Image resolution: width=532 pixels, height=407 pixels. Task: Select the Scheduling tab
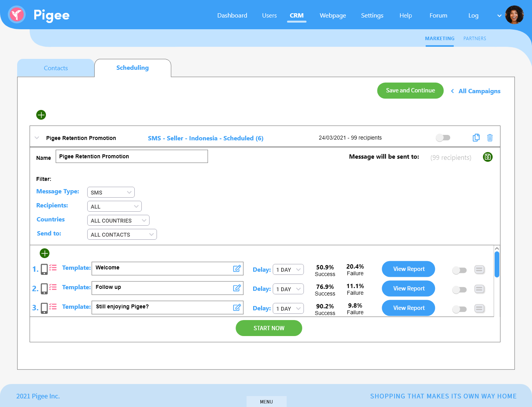(x=132, y=68)
